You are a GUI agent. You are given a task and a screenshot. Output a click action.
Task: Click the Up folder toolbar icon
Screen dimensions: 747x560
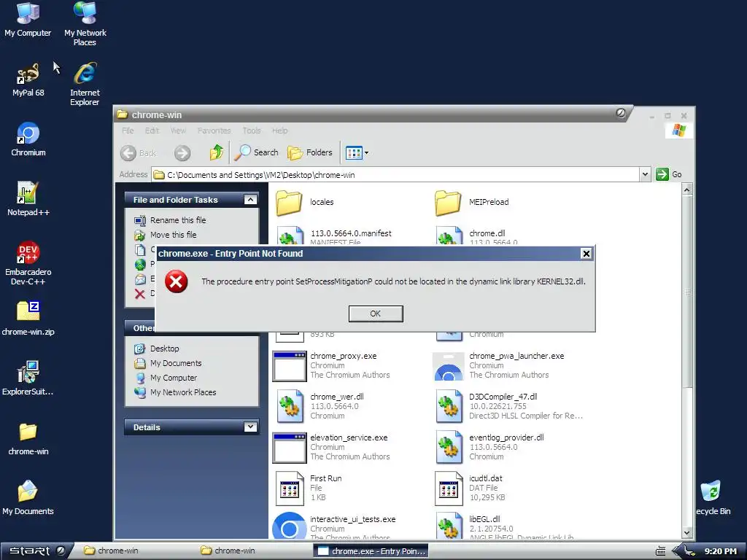coord(216,152)
